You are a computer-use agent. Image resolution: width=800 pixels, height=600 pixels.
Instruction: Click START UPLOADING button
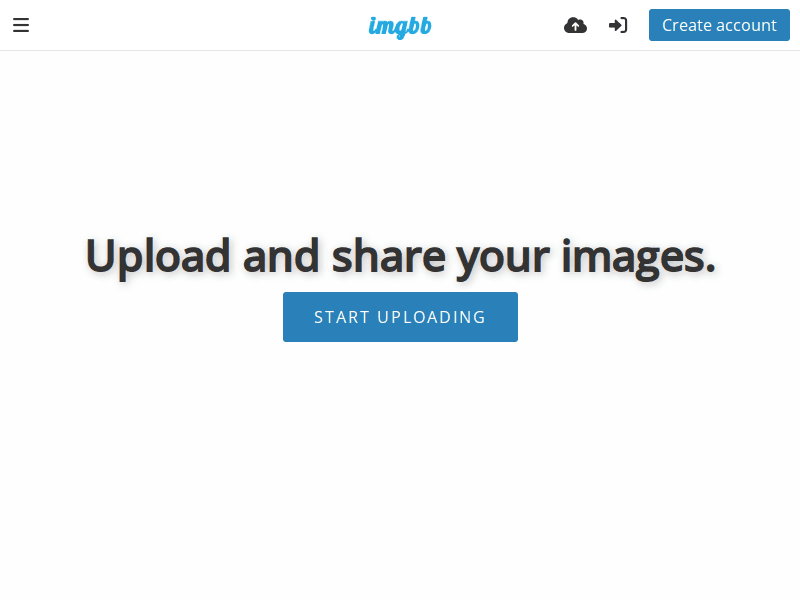coord(400,317)
